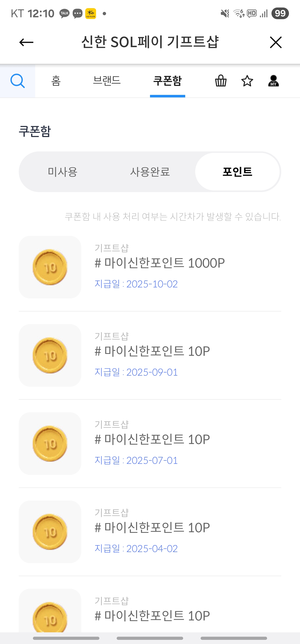Open the shopping basket icon
300x644 pixels.
[221, 81]
